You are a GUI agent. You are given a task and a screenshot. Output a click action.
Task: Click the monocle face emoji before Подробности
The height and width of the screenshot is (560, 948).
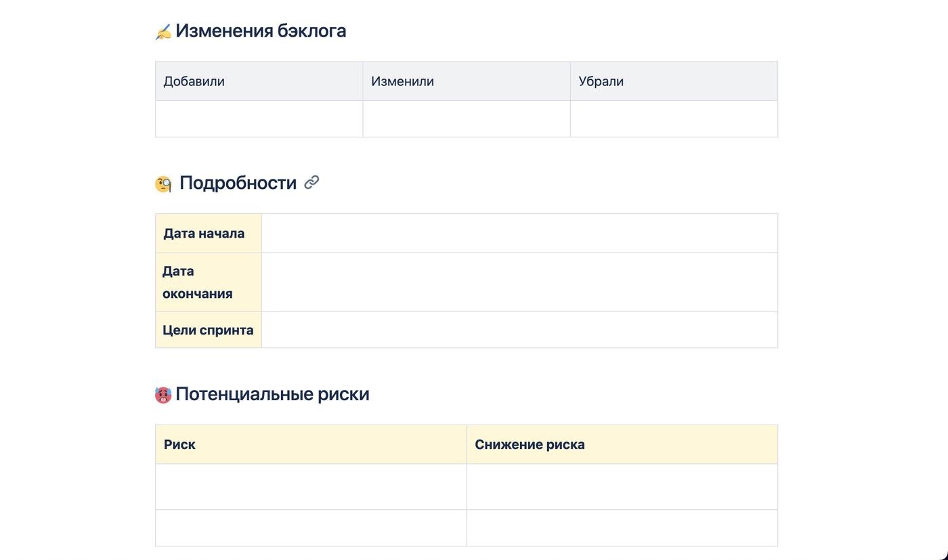[x=163, y=184]
